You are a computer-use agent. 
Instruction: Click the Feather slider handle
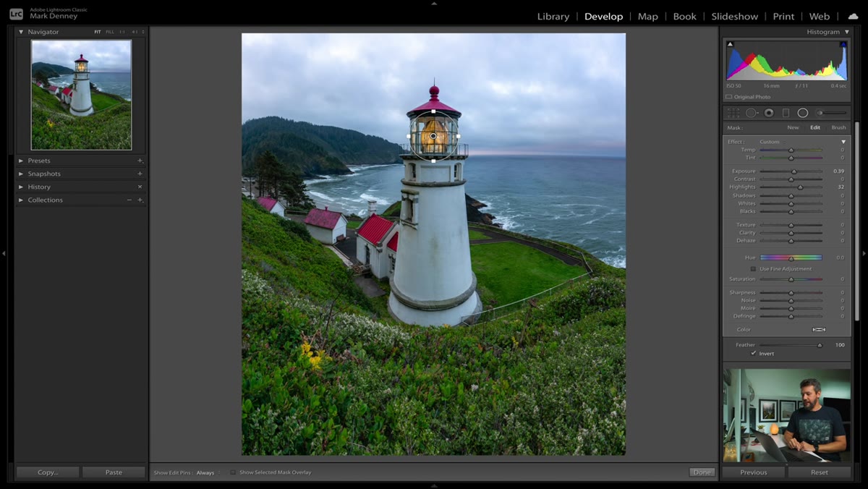click(820, 345)
